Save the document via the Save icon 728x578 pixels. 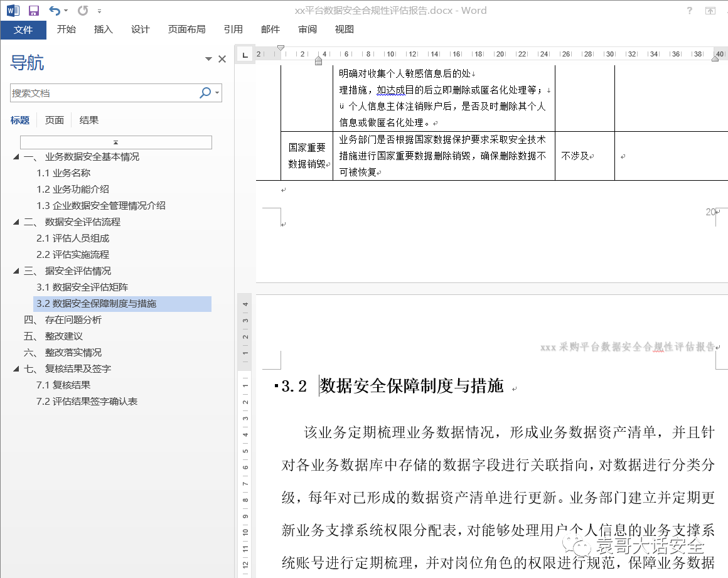pyautogui.click(x=33, y=10)
